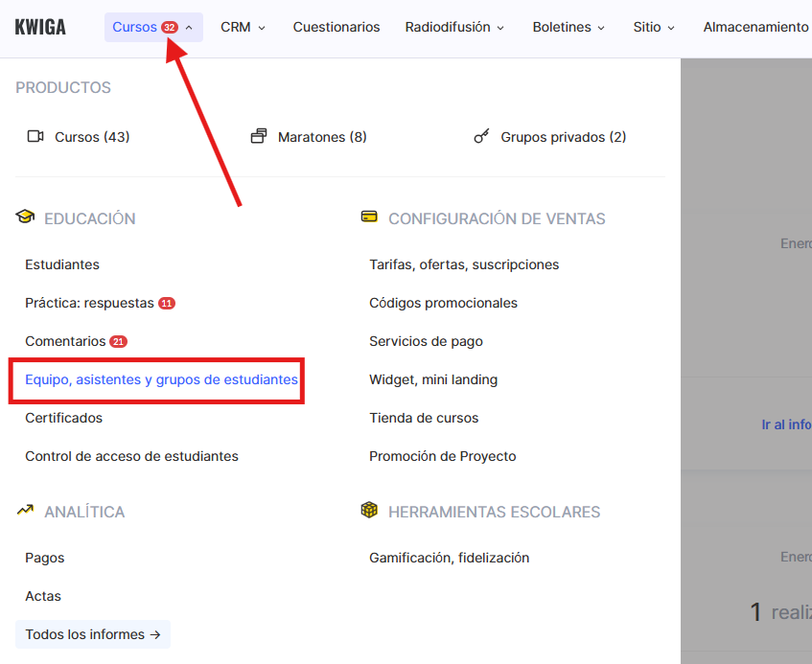Click the KWIGA logo
The height and width of the screenshot is (664, 812).
point(40,27)
